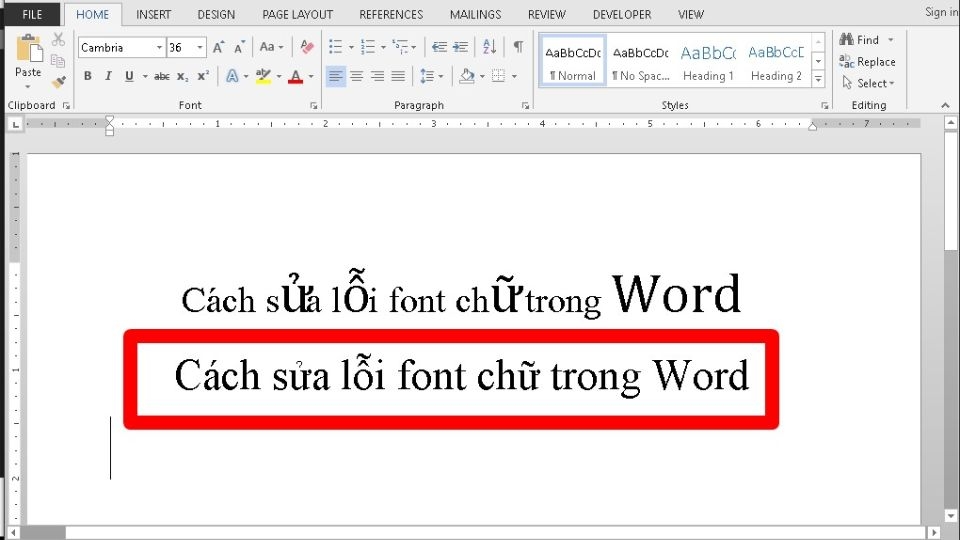Image resolution: width=960 pixels, height=540 pixels.
Task: Start a bulleted list
Action: pyautogui.click(x=336, y=47)
